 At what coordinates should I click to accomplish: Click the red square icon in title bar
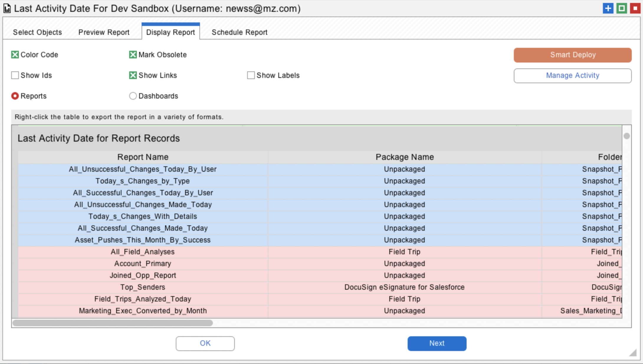(x=635, y=8)
